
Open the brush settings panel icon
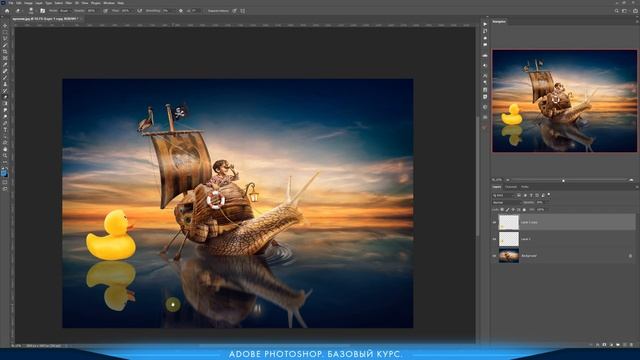tap(42, 11)
